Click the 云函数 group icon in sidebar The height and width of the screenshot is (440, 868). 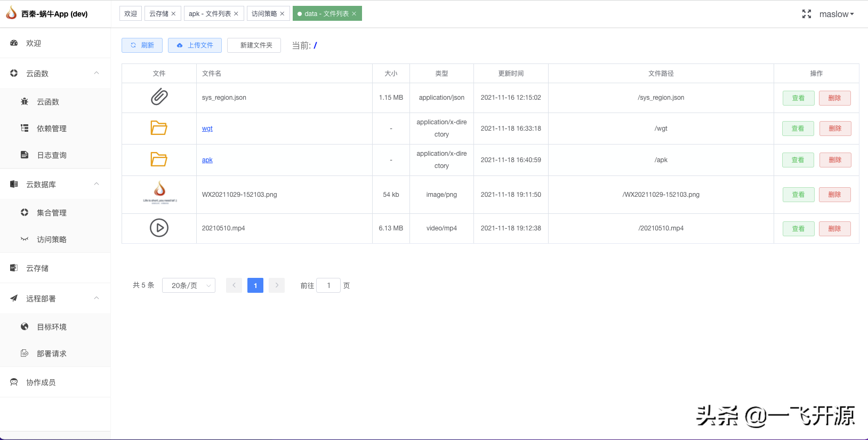(14, 73)
